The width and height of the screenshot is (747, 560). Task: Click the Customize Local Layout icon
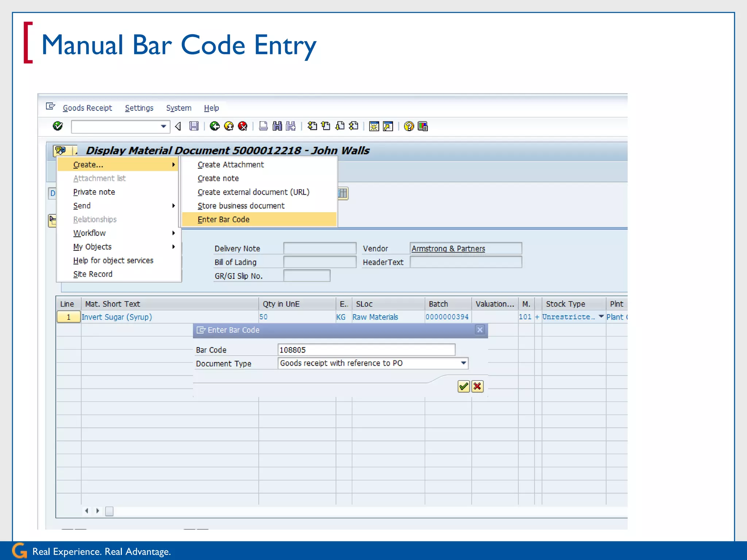click(x=423, y=126)
